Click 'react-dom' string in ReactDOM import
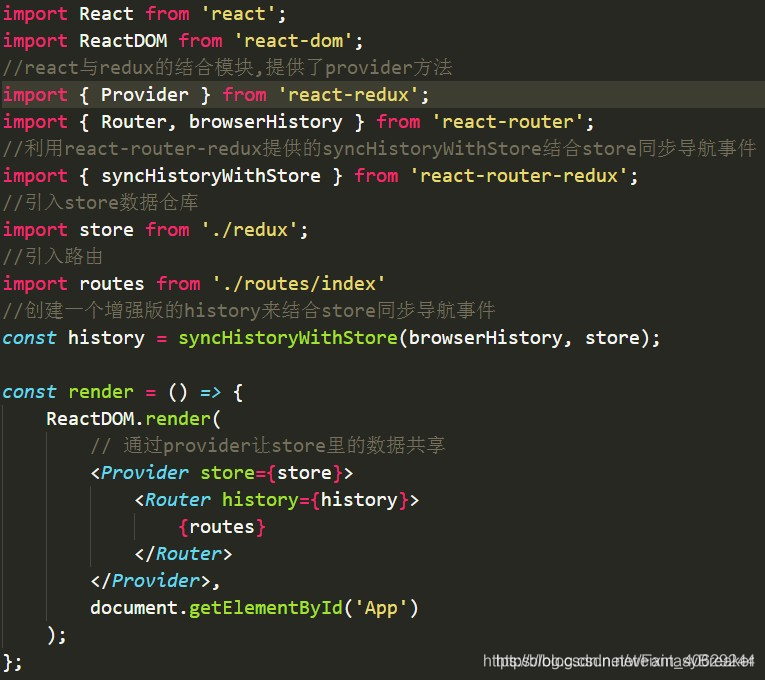 (293, 41)
